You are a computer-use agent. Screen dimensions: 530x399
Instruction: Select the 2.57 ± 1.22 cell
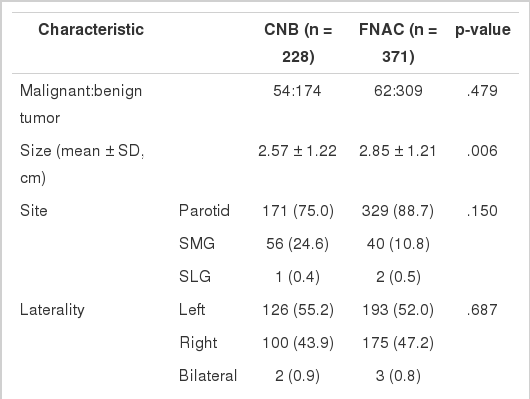pyautogui.click(x=297, y=151)
